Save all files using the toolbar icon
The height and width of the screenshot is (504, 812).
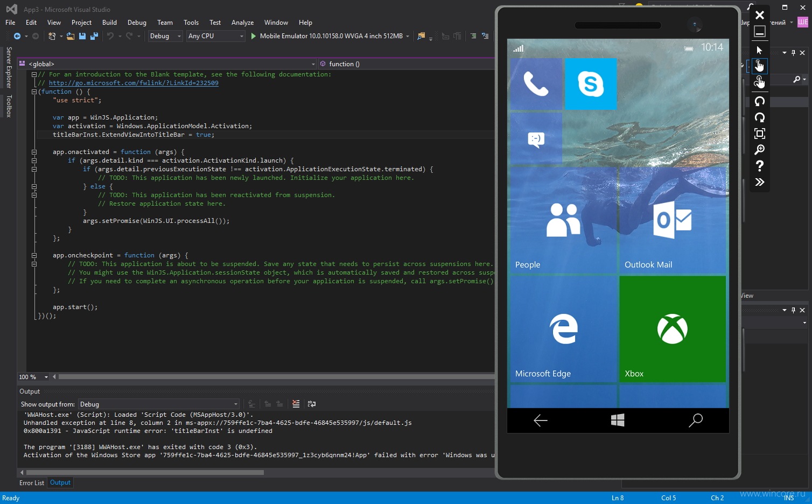click(x=94, y=36)
